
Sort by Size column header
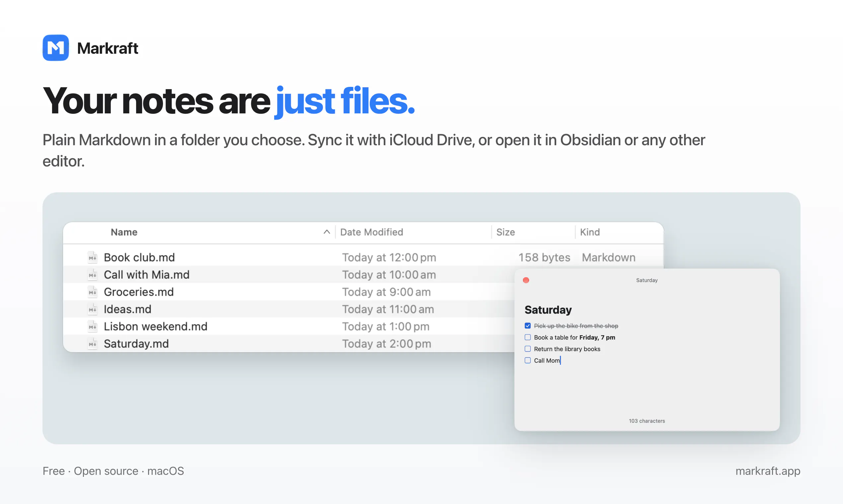click(x=505, y=232)
